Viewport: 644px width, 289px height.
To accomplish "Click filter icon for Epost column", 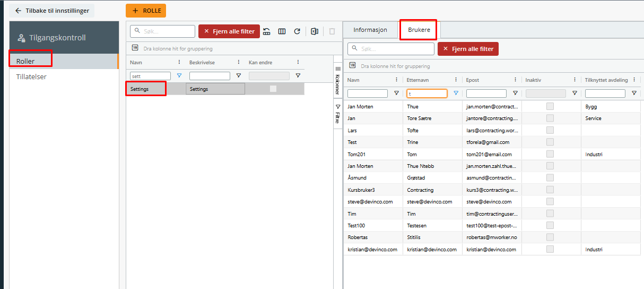I will coord(515,93).
